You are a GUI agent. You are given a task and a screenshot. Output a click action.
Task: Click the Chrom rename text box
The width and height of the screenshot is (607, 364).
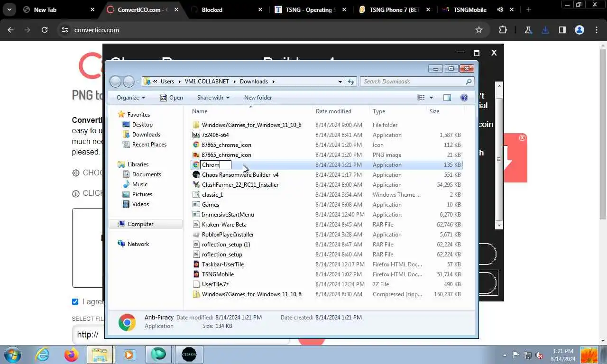pyautogui.click(x=216, y=165)
